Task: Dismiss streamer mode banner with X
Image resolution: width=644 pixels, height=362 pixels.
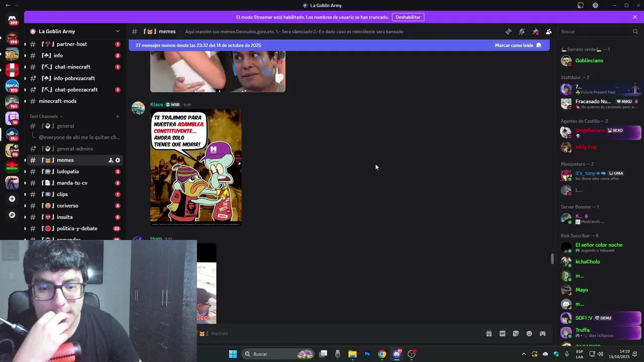Action: tap(635, 17)
